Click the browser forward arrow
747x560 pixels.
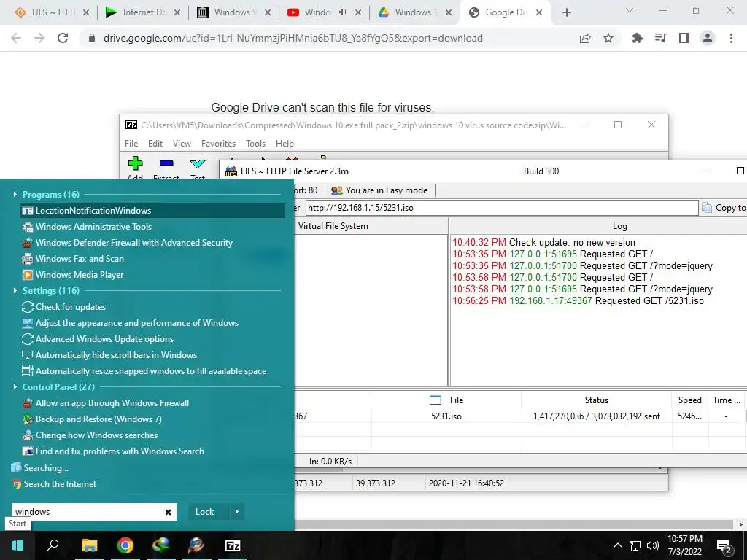(x=39, y=38)
